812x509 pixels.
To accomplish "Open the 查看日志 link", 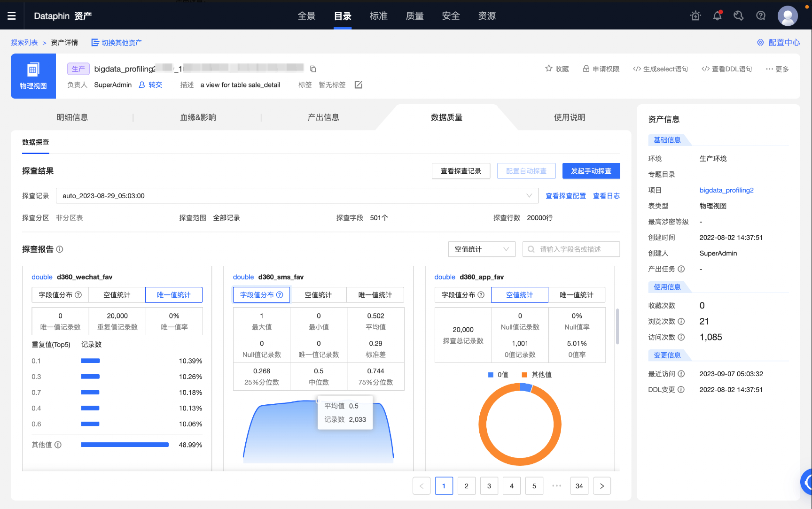I will tap(606, 195).
